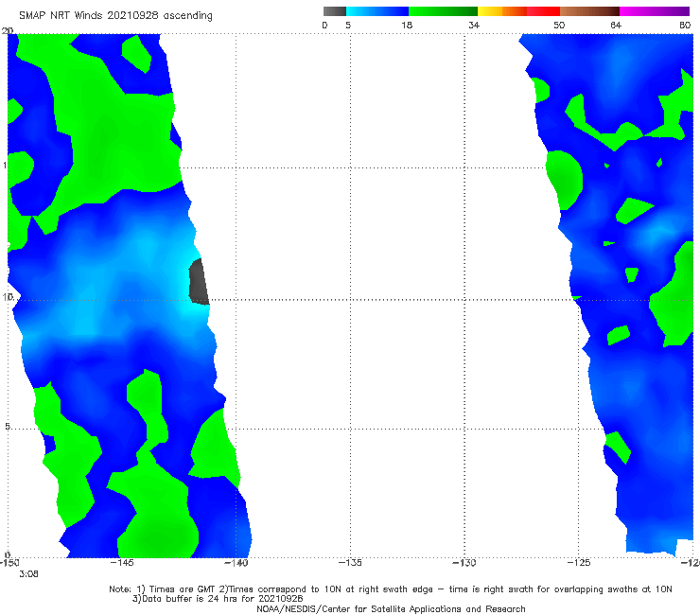Click the gray segment of the color bar

[335, 11]
